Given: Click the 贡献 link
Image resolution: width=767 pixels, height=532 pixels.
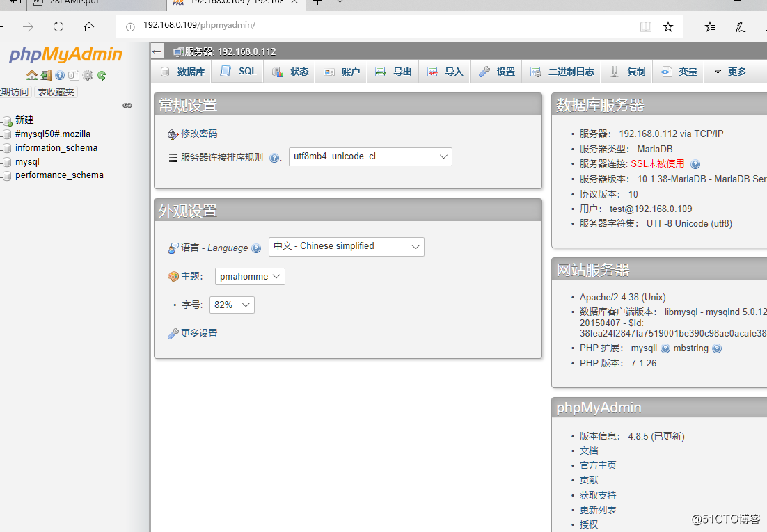Looking at the screenshot, I should [x=588, y=480].
